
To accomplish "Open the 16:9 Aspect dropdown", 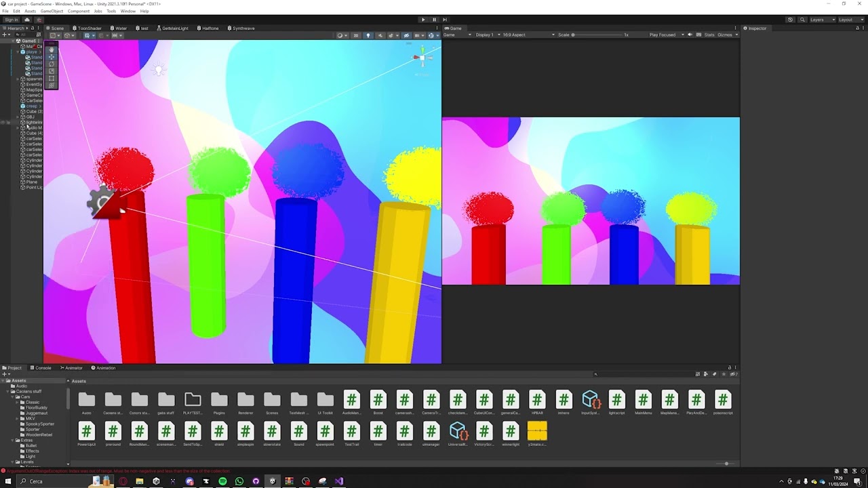I will pyautogui.click(x=529, y=35).
